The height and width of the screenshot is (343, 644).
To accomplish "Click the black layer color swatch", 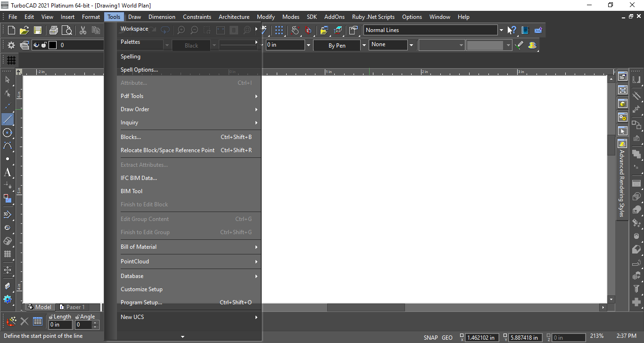I will tap(52, 45).
